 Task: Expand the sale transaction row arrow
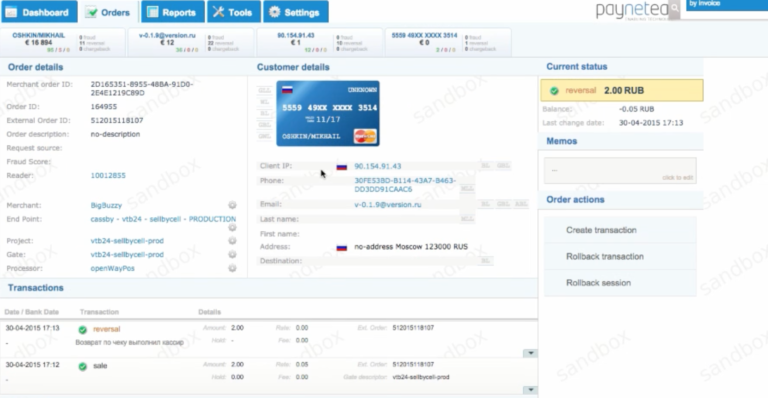point(530,390)
